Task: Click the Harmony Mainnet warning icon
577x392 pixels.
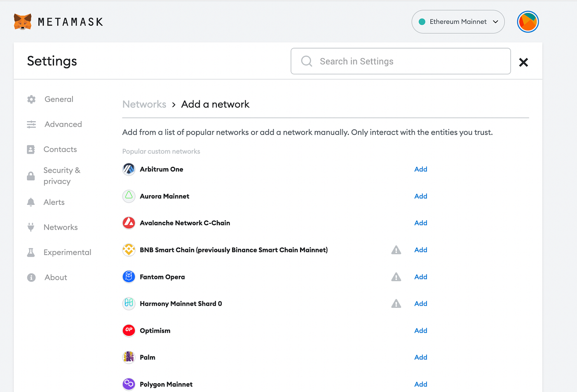Action: 396,303
